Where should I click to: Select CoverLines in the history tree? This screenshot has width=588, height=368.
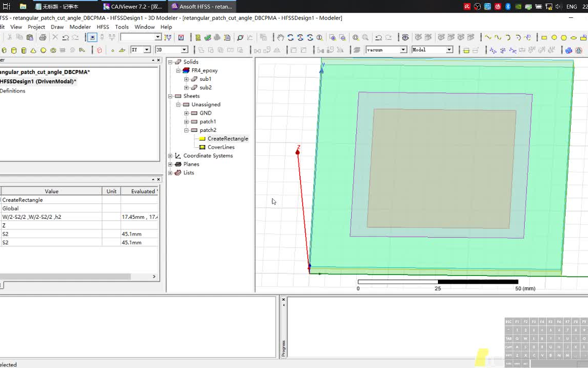click(220, 147)
